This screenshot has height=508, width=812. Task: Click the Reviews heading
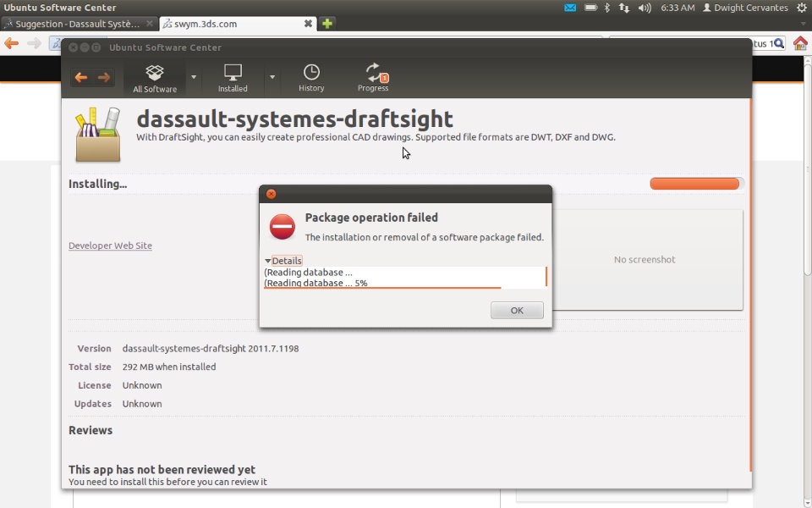click(91, 430)
